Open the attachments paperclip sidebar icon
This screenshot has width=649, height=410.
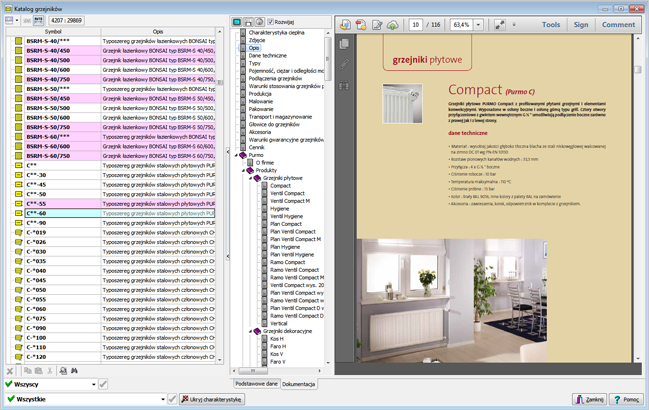coord(344,64)
